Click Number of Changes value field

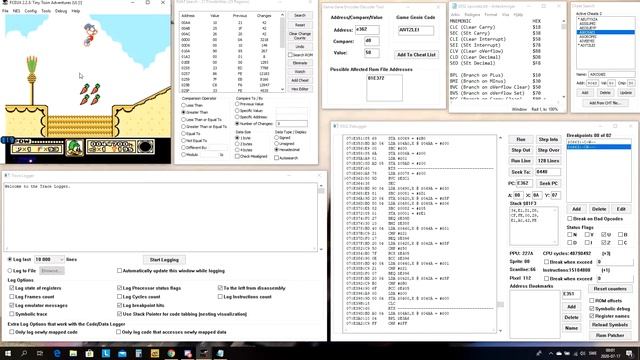click(x=291, y=123)
